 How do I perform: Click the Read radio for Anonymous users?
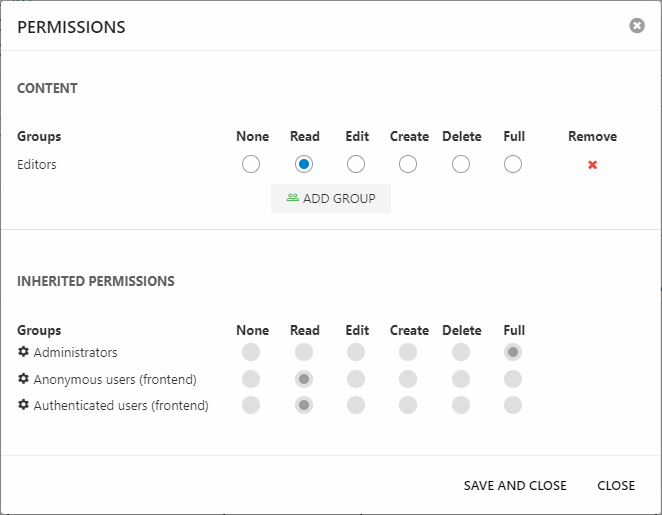point(304,378)
